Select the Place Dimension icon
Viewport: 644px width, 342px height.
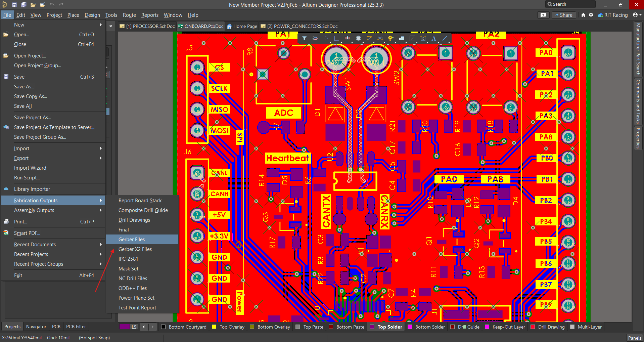pyautogui.click(x=423, y=38)
